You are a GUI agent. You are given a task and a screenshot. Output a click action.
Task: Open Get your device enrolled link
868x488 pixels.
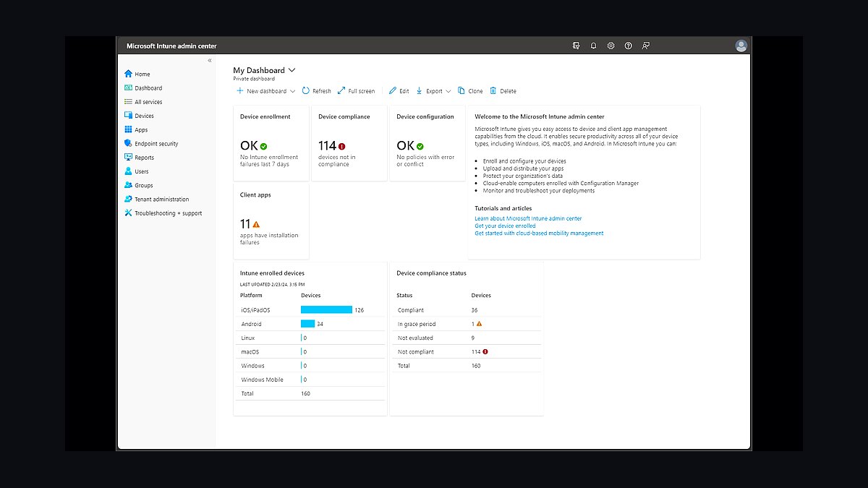click(505, 226)
